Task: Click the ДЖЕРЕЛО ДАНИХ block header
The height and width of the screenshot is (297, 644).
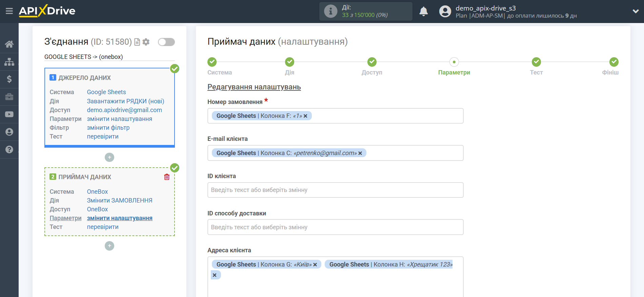Action: [84, 78]
